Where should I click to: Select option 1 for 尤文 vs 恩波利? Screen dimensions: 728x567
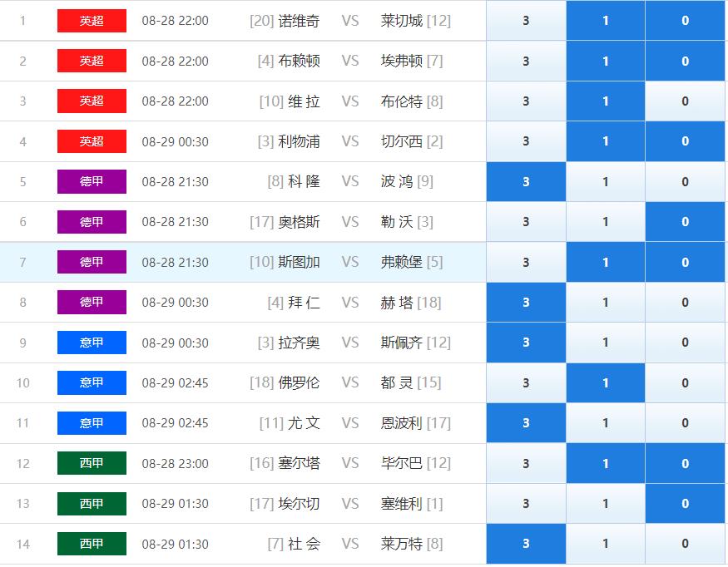click(606, 423)
